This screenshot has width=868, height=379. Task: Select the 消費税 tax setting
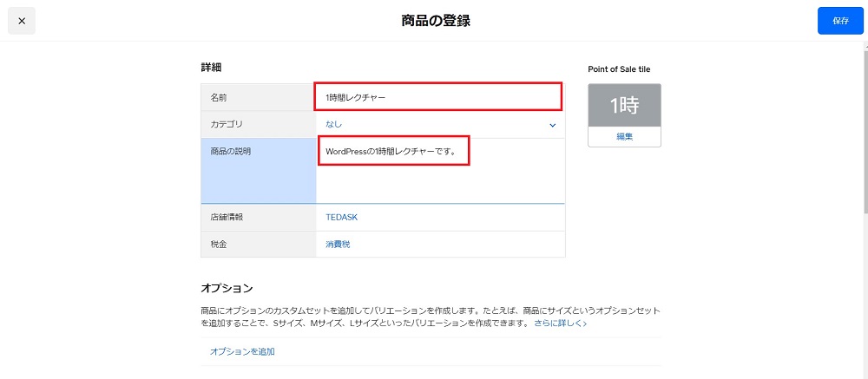pos(338,245)
